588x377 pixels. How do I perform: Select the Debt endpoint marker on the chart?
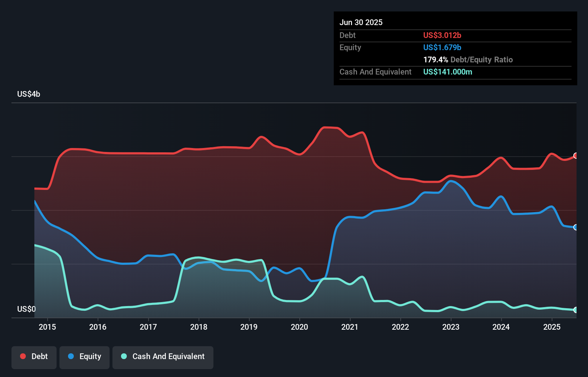(x=575, y=156)
